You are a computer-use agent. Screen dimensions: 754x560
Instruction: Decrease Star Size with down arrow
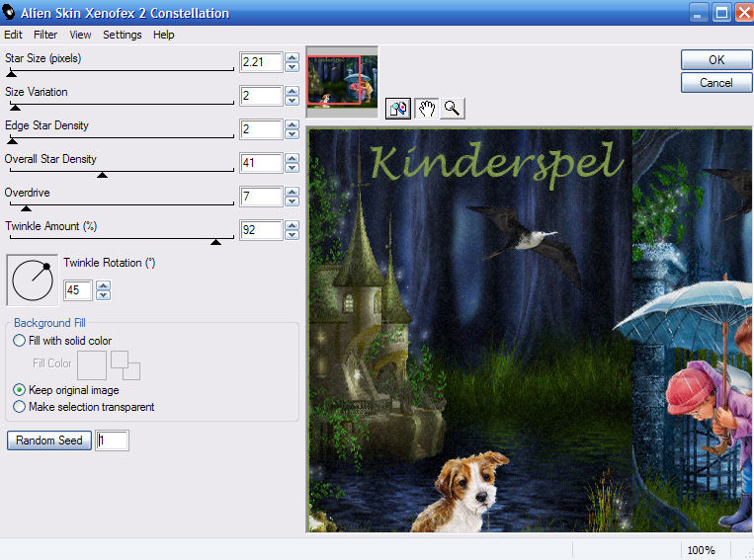click(x=292, y=67)
